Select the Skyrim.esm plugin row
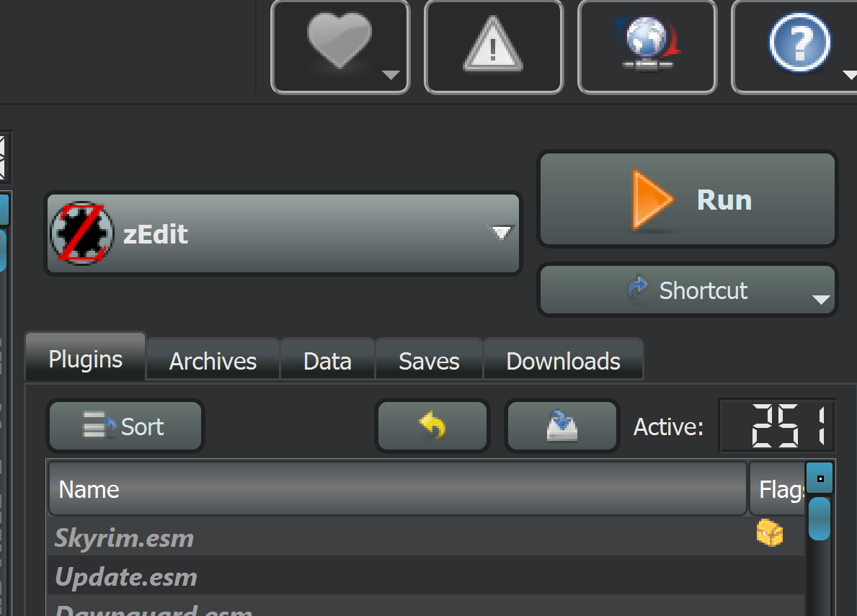Image resolution: width=857 pixels, height=616 pixels. [426, 537]
